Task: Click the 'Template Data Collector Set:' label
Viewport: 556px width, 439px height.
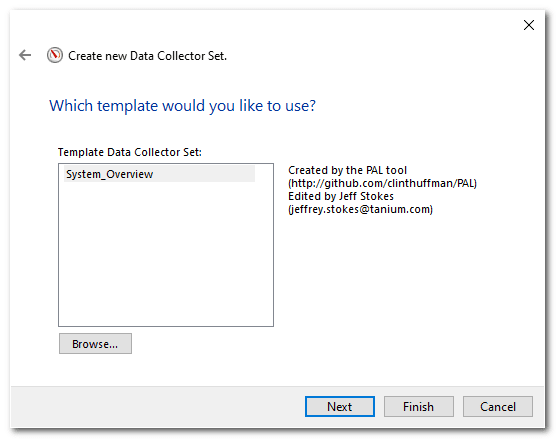Action: point(130,152)
